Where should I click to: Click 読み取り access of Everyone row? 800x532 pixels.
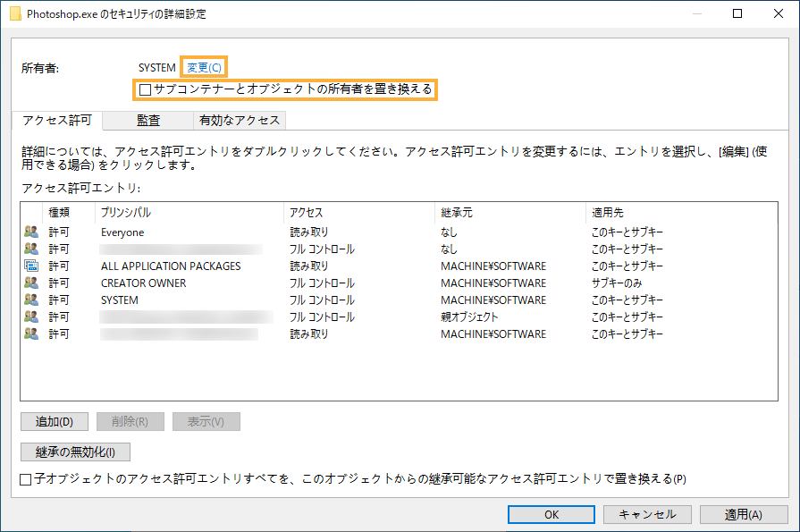click(x=309, y=232)
